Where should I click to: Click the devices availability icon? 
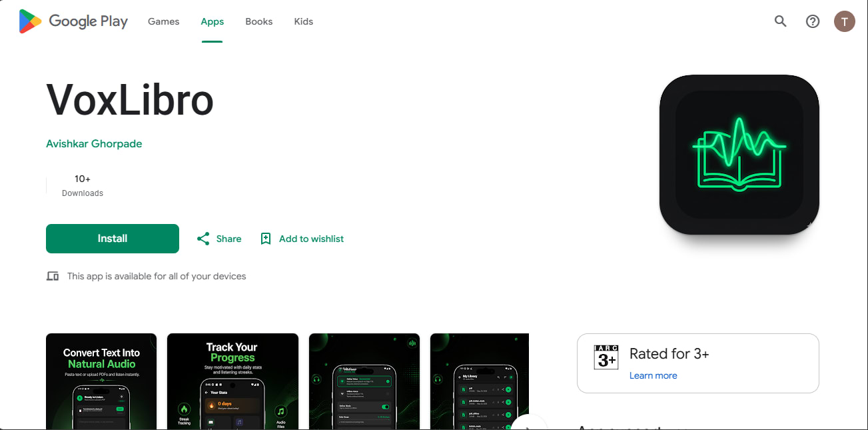coord(53,276)
